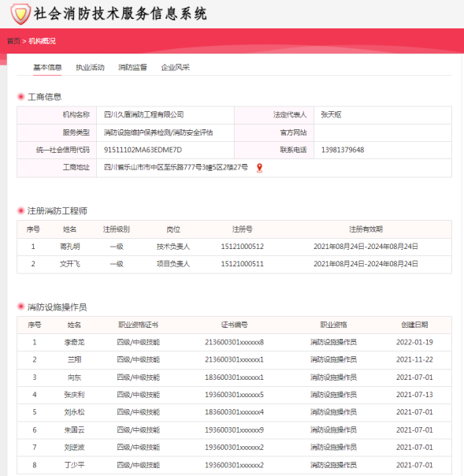Select phone number 13981379648
The height and width of the screenshot is (476, 464).
[343, 150]
